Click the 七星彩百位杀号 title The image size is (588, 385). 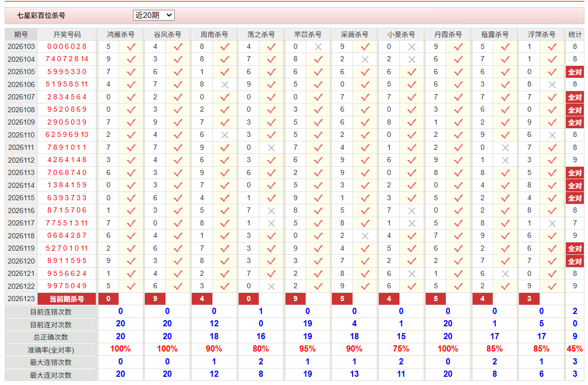pyautogui.click(x=41, y=15)
